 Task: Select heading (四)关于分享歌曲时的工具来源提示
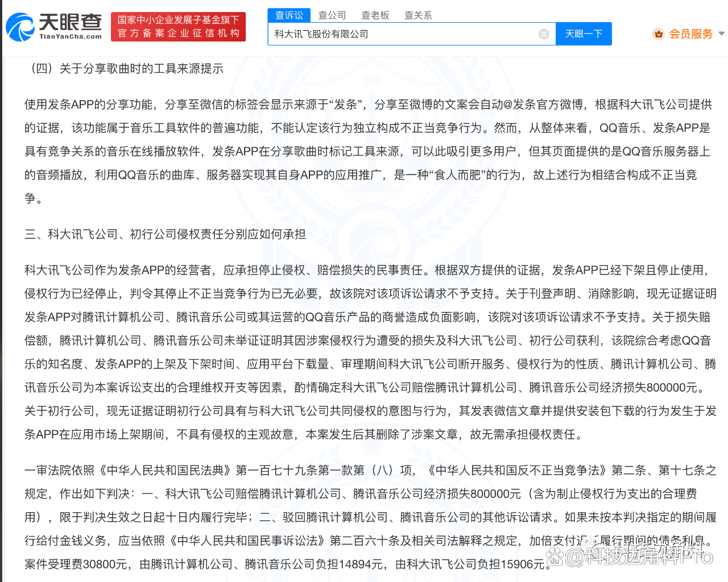pos(124,69)
